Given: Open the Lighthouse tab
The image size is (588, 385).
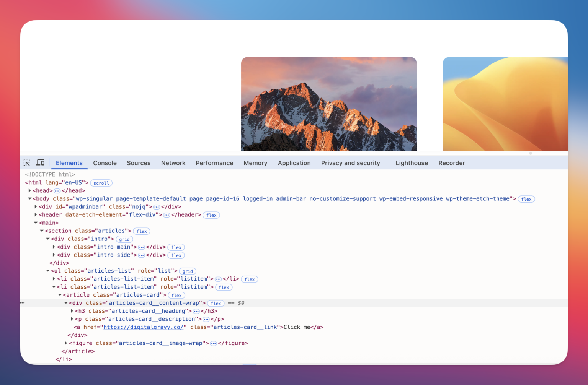Looking at the screenshot, I should point(412,163).
